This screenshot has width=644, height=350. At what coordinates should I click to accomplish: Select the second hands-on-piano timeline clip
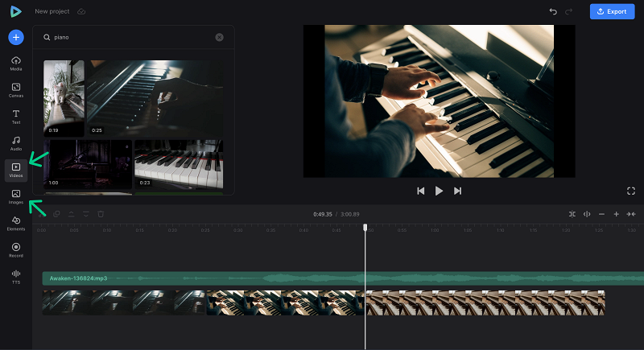pyautogui.click(x=285, y=303)
